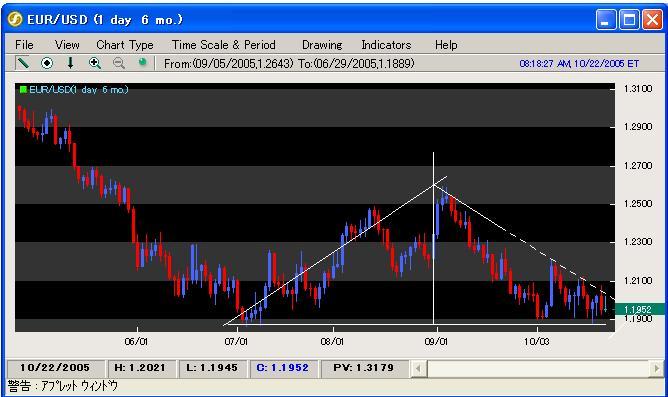The height and width of the screenshot is (397, 668).
Task: Click the PV: 1.3179 value field
Action: [x=364, y=368]
